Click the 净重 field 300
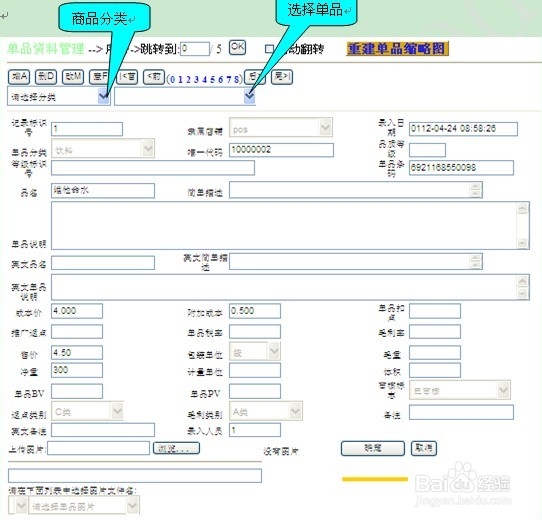542x520 pixels. coord(77,370)
